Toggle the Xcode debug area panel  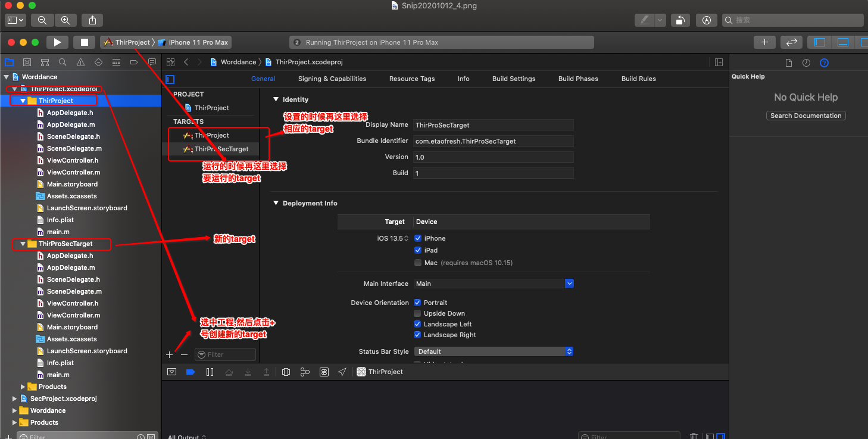click(x=843, y=42)
